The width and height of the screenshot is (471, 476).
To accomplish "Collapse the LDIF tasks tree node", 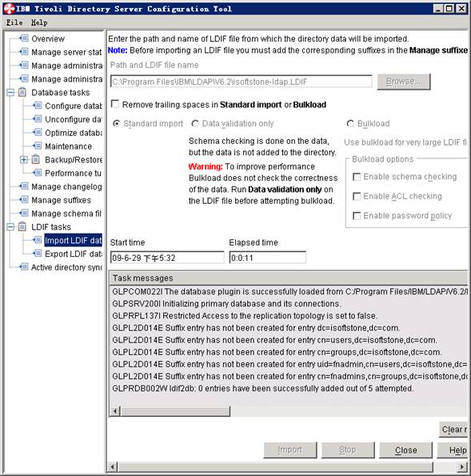I will [10, 226].
